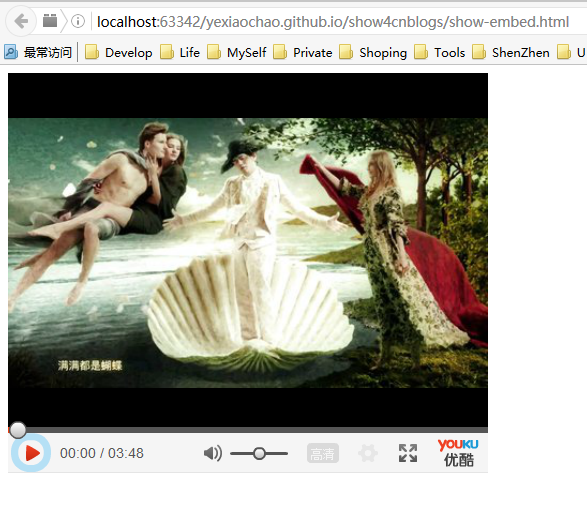This screenshot has height=508, width=587.
Task: Click the 00:00 / 03:48 time display
Action: (102, 453)
